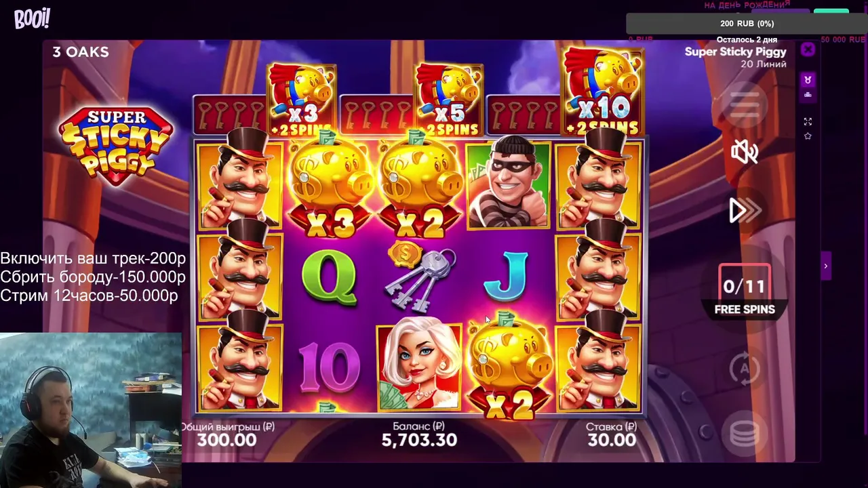Switch the game to fullscreen
Viewport: 868px width, 488px height.
pos(808,121)
